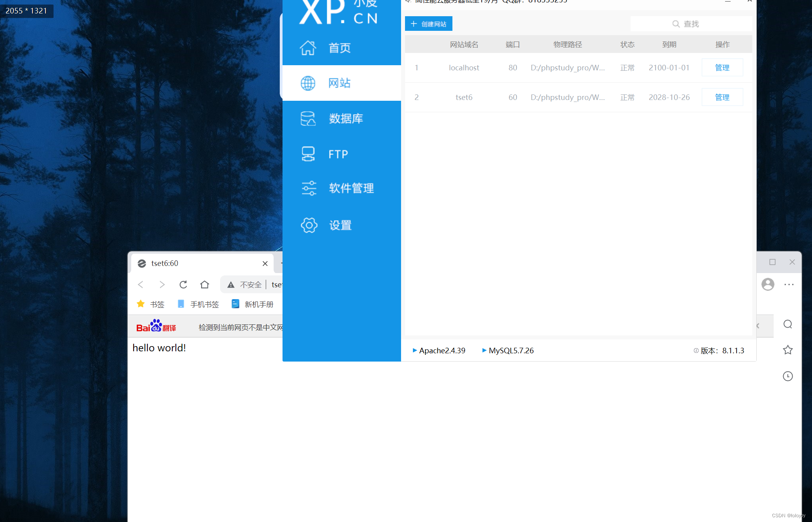812x522 pixels.
Task: Open the 新机手册 bookmark
Action: click(259, 304)
